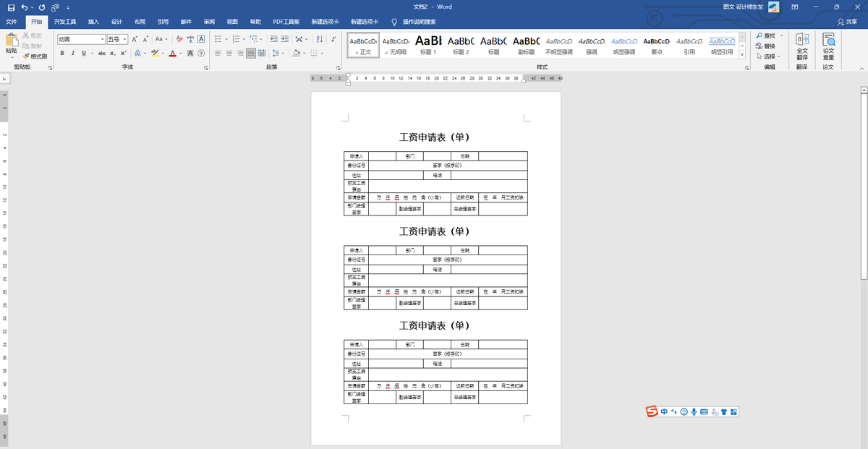868x449 pixels.
Task: Open the sort text tool
Action: [x=319, y=39]
